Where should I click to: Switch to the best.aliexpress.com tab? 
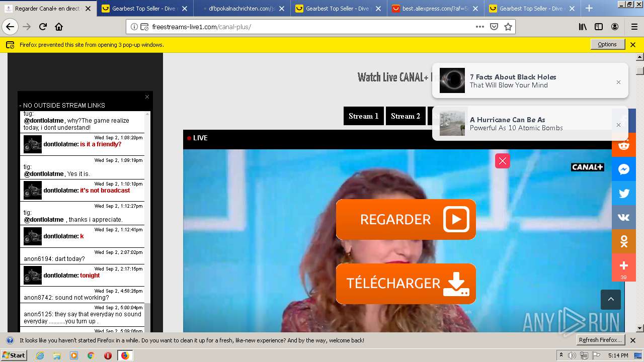pyautogui.click(x=436, y=9)
